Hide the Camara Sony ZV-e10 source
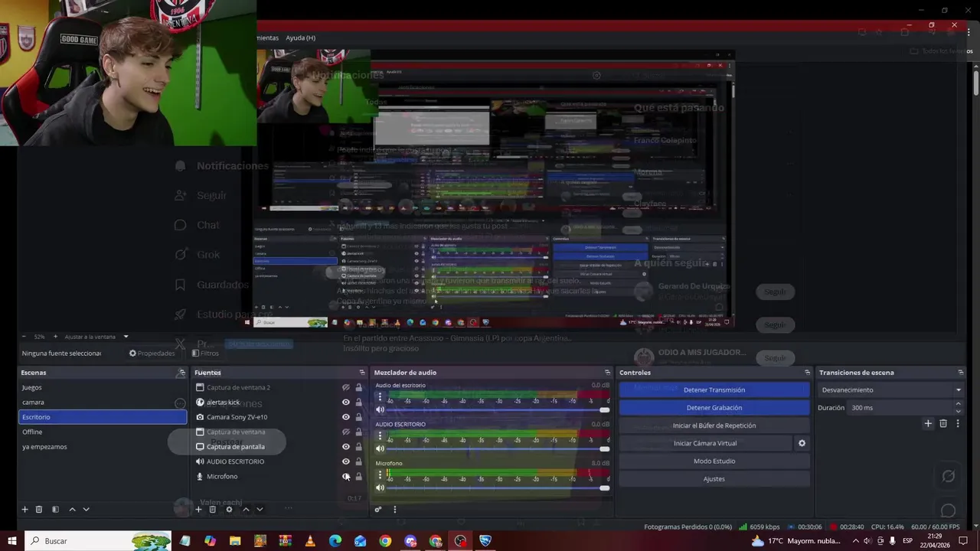The height and width of the screenshot is (551, 980). (346, 417)
